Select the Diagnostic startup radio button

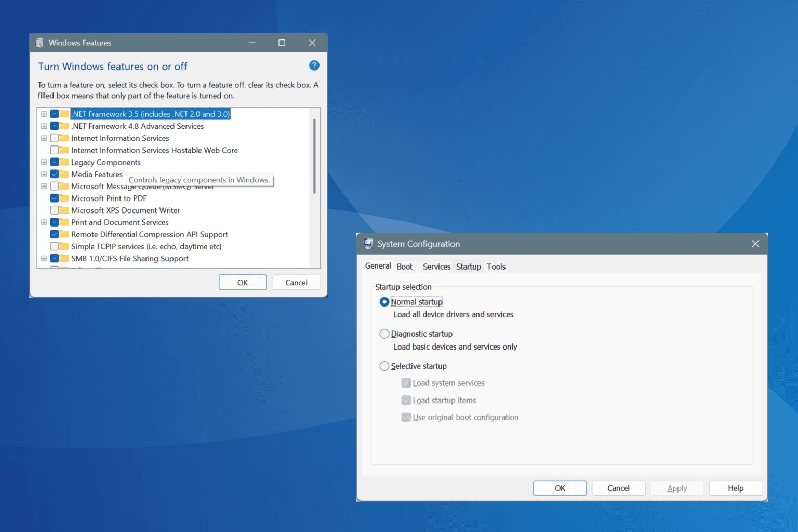[384, 334]
